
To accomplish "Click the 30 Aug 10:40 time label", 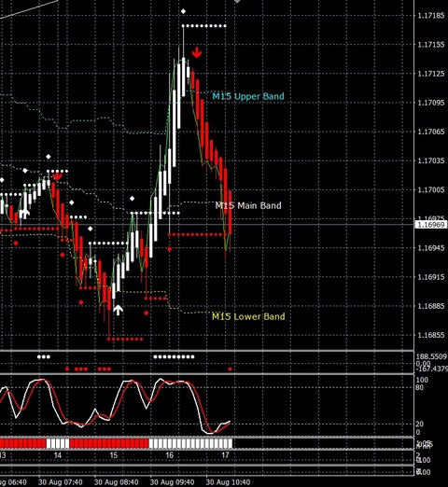I will [228, 482].
